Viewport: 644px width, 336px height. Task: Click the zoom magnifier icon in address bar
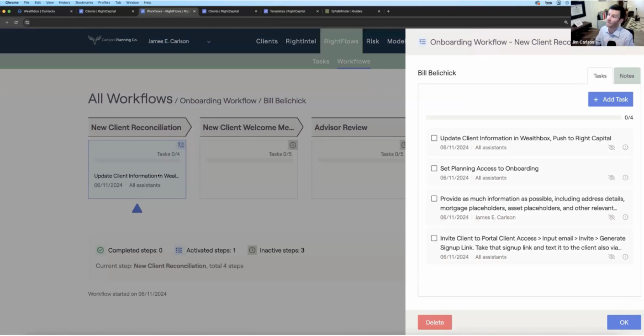(x=566, y=22)
